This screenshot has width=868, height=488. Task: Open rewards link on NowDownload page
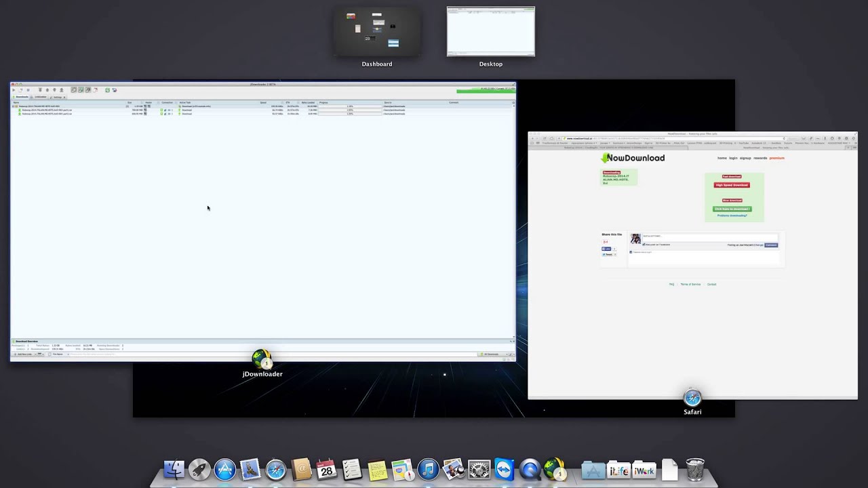(x=760, y=158)
